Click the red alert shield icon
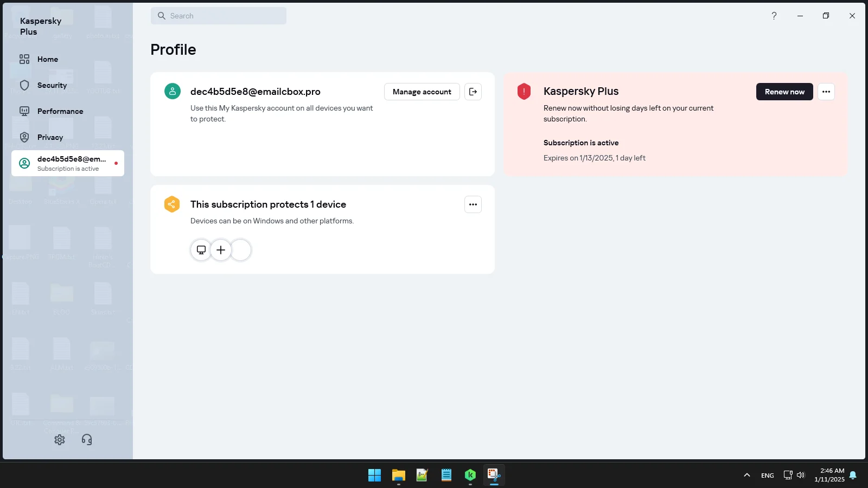This screenshot has width=868, height=488. pyautogui.click(x=524, y=91)
